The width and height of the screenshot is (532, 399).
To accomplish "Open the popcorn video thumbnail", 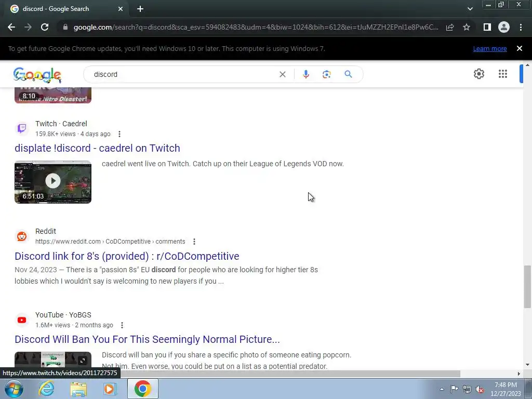I will [x=53, y=360].
